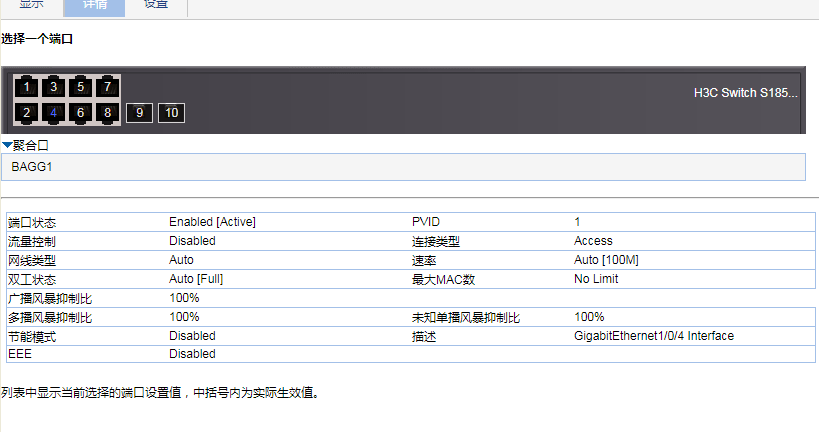Select port 8 on the switch panel
Image resolution: width=819 pixels, height=432 pixels.
(x=108, y=112)
